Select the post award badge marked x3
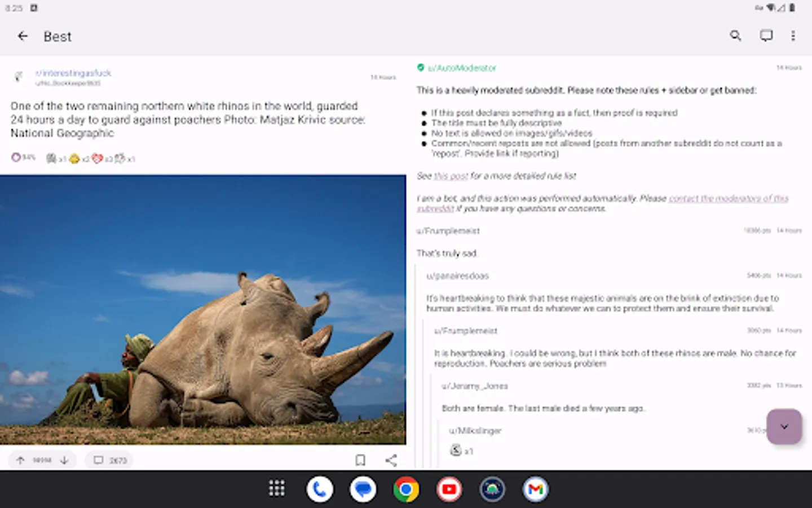 tap(102, 159)
